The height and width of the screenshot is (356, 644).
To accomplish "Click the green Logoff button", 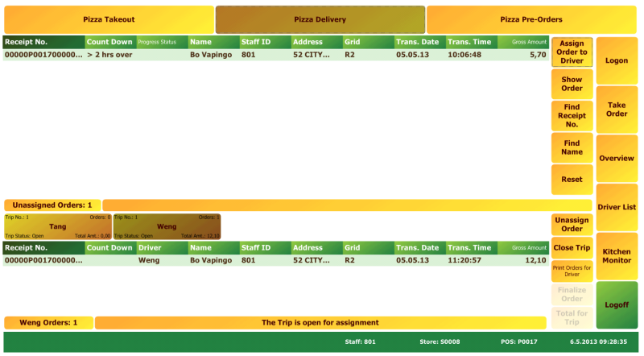I will coord(617,305).
